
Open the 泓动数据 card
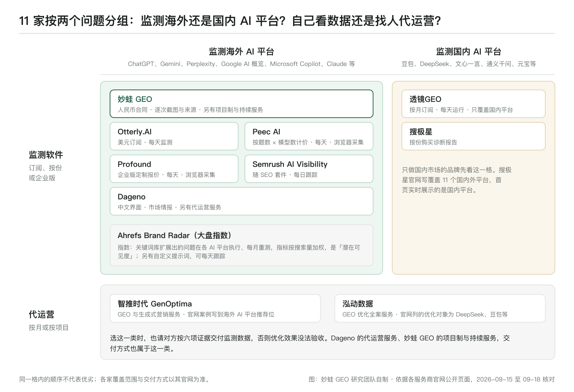tap(440, 308)
